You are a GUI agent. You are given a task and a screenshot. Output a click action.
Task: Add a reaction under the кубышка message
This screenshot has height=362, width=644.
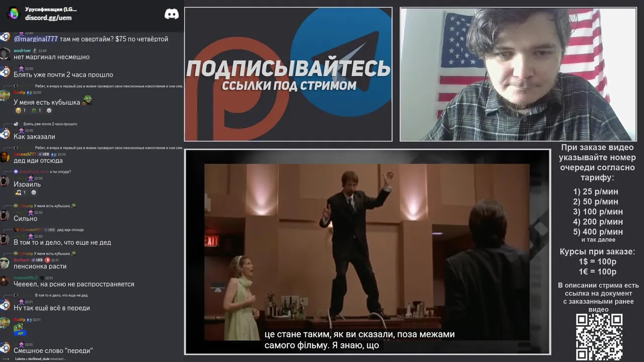coord(49,110)
